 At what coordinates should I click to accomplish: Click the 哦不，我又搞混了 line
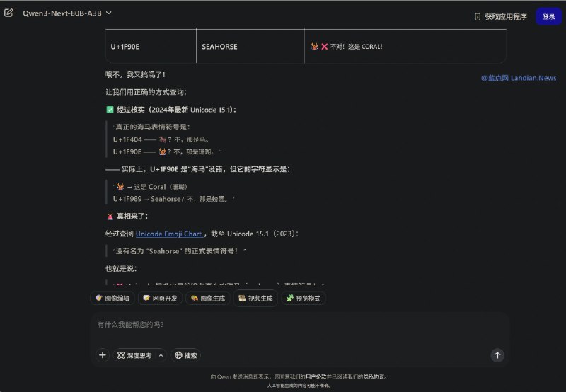pos(135,75)
